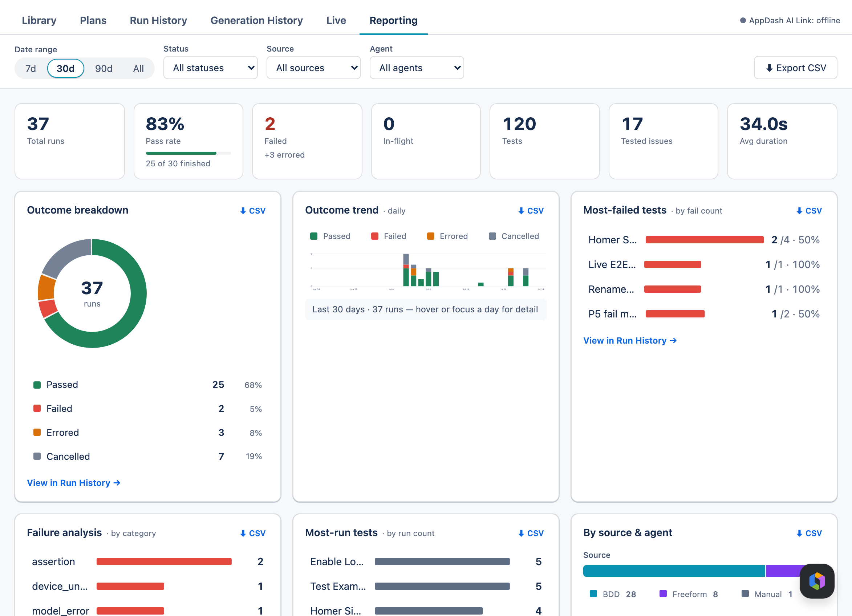Select the P5 fail m... most-failed test row
This screenshot has height=616, width=852.
tap(703, 314)
